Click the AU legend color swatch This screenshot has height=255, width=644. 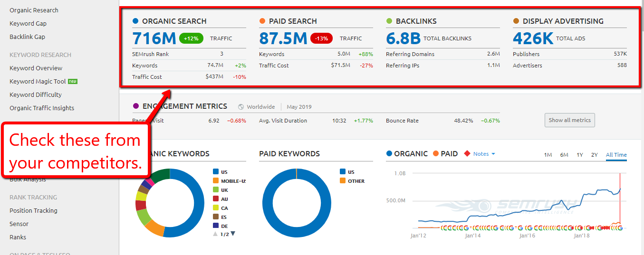(x=216, y=199)
